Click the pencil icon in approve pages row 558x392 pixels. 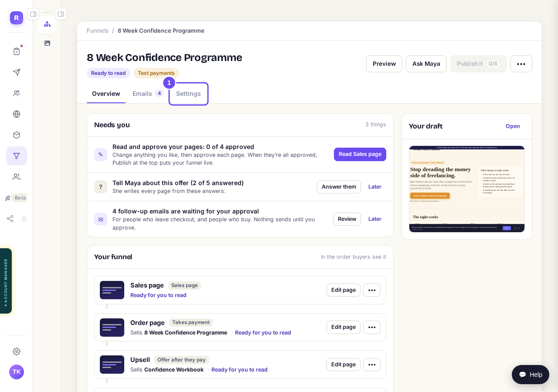click(x=101, y=155)
